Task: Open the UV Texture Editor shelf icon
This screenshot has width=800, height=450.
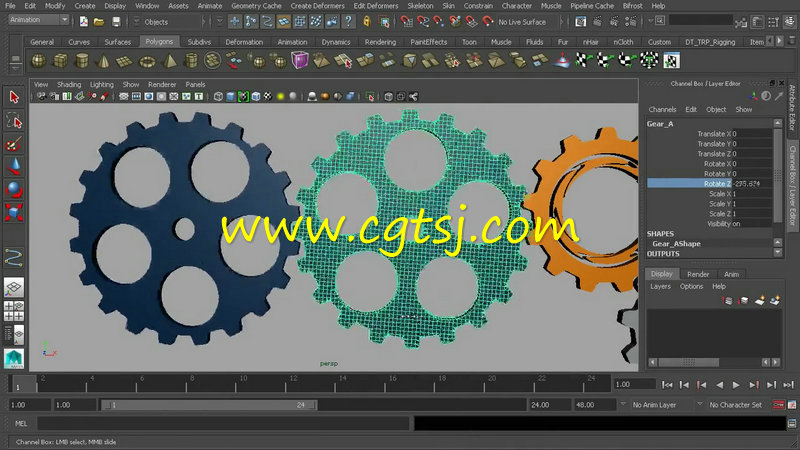Action: pos(671,61)
